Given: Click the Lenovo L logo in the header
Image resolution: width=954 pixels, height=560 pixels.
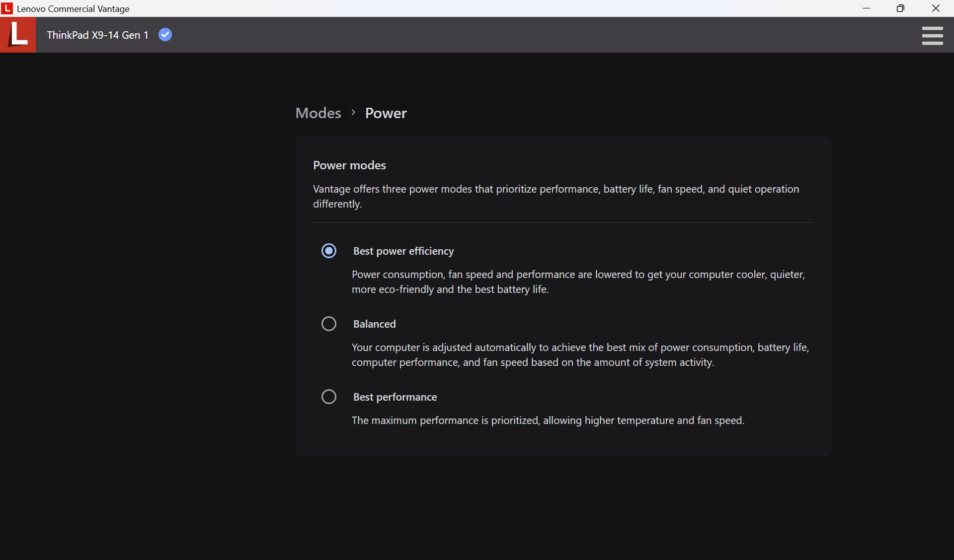Looking at the screenshot, I should coord(18,35).
